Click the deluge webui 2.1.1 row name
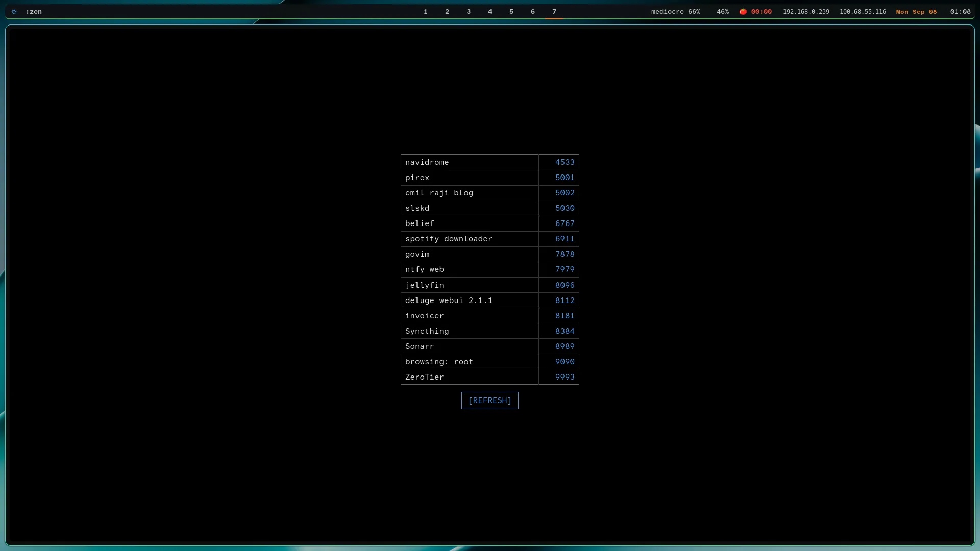The image size is (980, 551). click(x=449, y=300)
